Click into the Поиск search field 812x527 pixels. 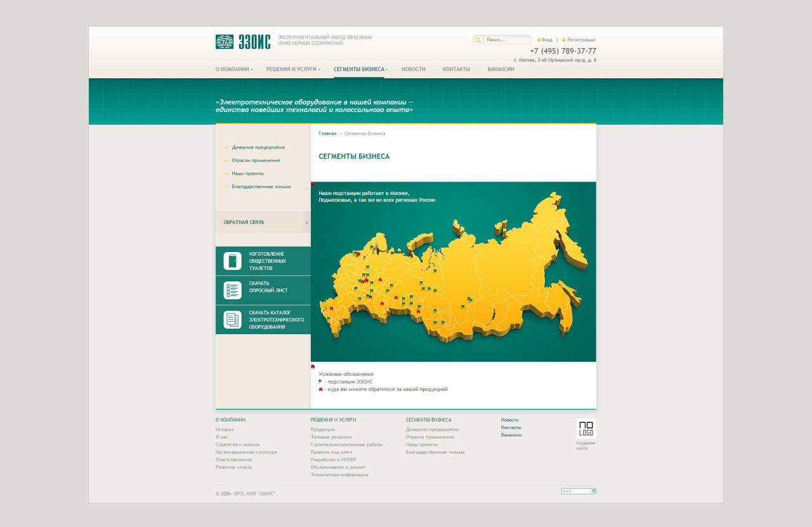coord(506,40)
